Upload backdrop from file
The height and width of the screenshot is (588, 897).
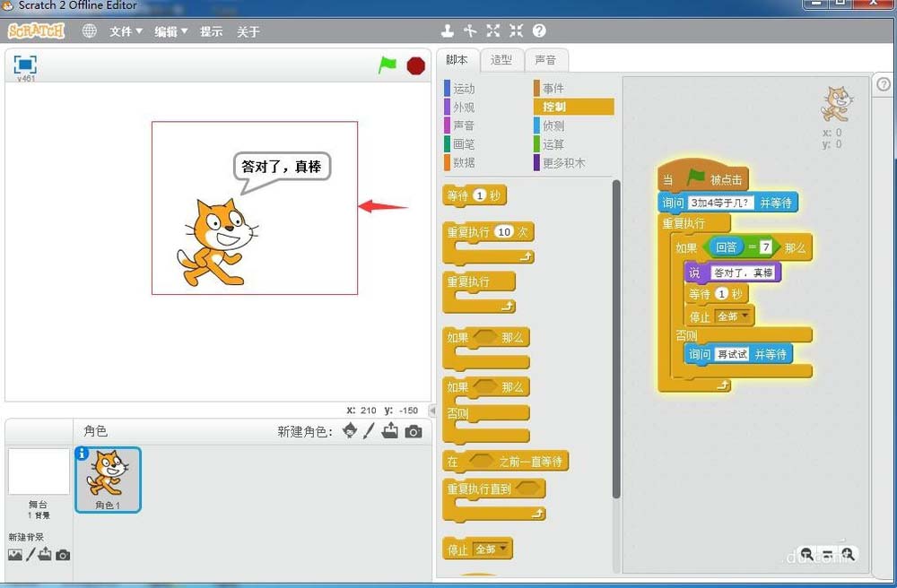(x=45, y=554)
